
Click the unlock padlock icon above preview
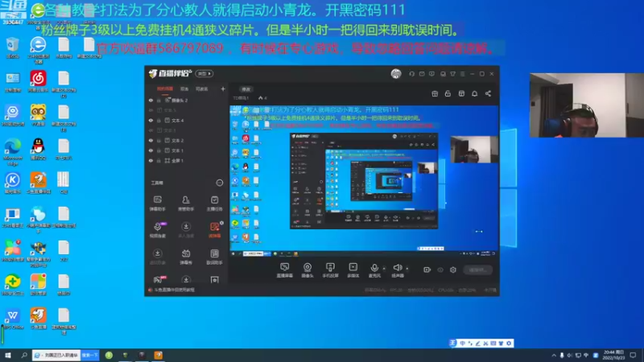[x=448, y=93]
